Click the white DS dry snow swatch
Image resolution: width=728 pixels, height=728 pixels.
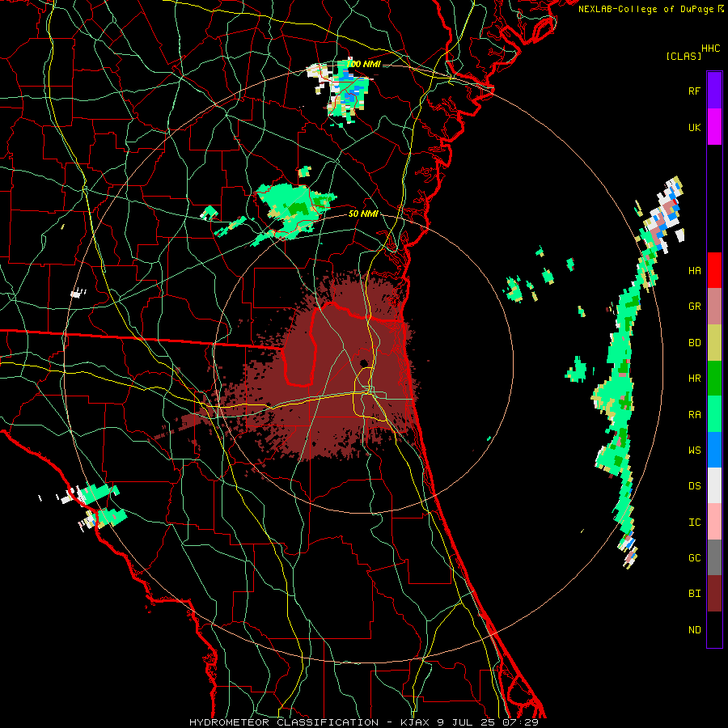[714, 485]
